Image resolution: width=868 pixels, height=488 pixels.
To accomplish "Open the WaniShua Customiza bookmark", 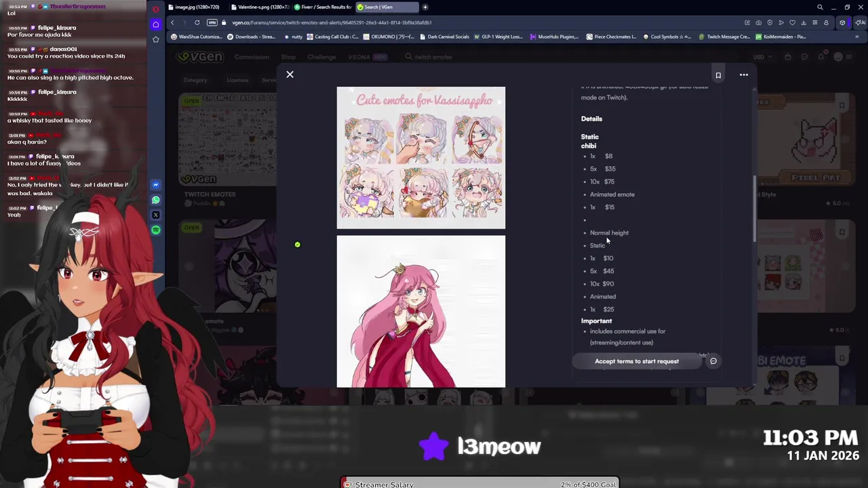I will (x=197, y=37).
